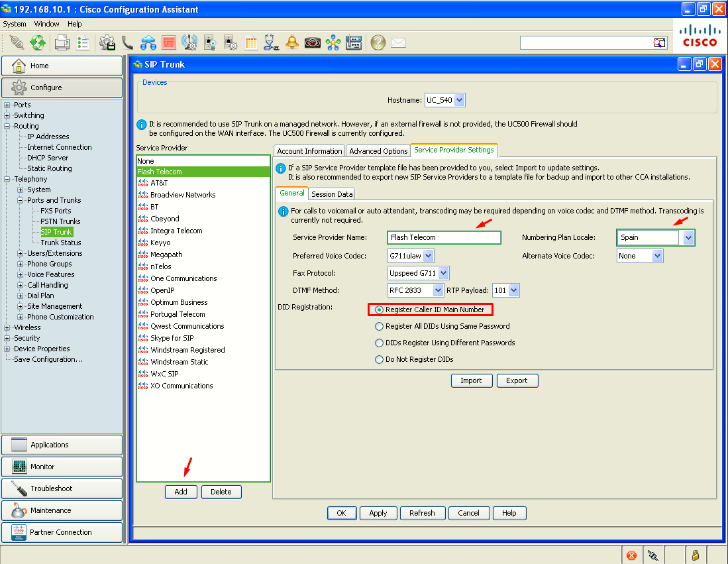Select Register All DIDs Using Same Password
Viewport: 728px width, 564px height.
pyautogui.click(x=380, y=326)
